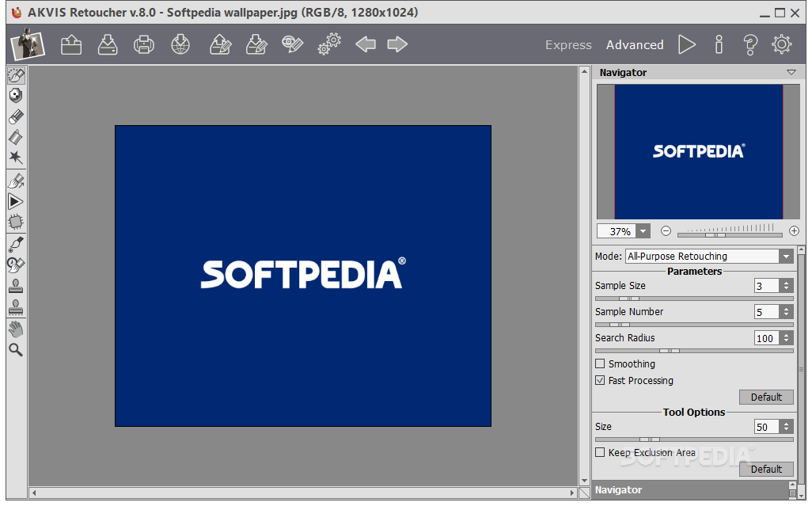Image resolution: width=812 pixels, height=506 pixels.
Task: Enable the Smoothing checkbox
Action: click(x=600, y=363)
